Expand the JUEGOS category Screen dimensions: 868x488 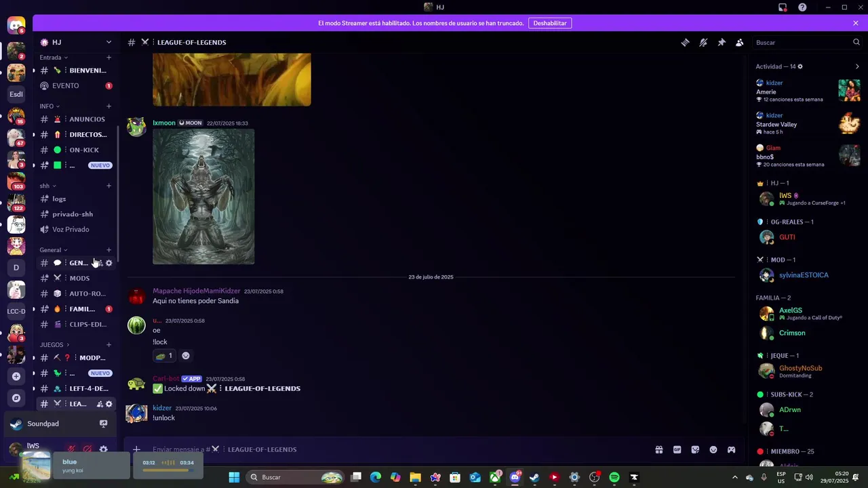[x=54, y=345]
